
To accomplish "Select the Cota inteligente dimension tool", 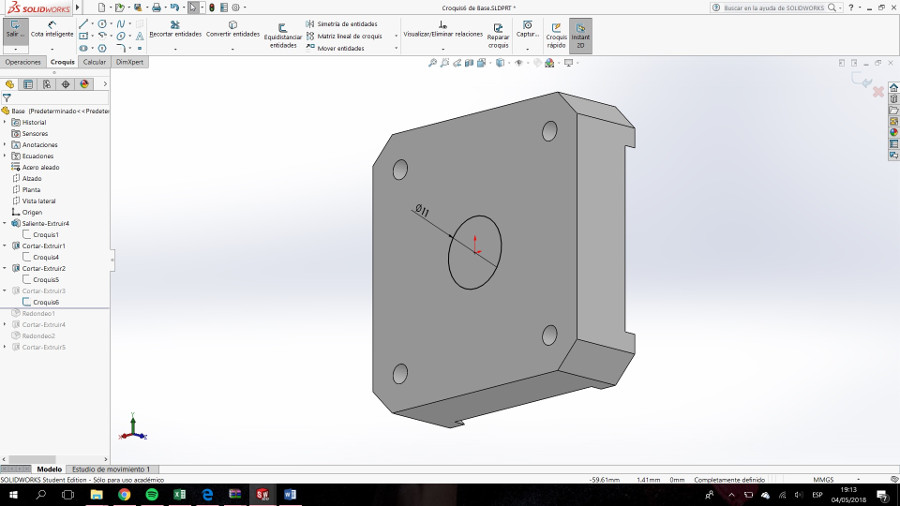I will (52, 29).
